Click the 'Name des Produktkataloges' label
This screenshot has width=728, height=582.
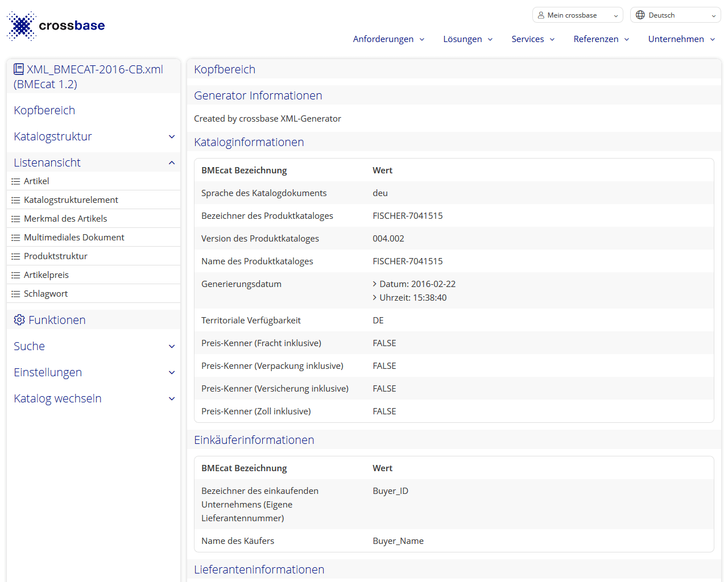click(257, 261)
